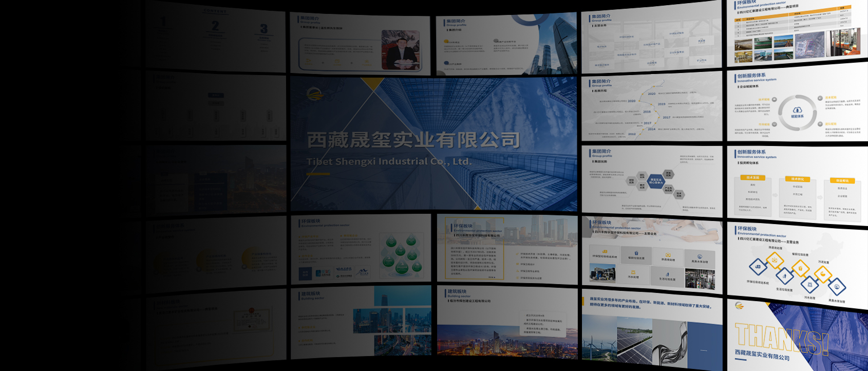Click 西藏晟玺实业有限公司 text on THANKS slide
Screen dimensions: 868x371
762,355
